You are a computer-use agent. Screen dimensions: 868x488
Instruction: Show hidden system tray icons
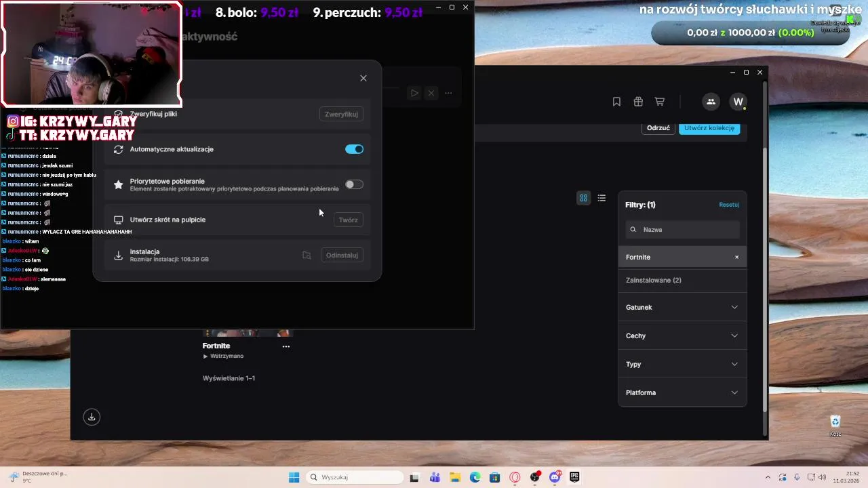[x=768, y=477]
